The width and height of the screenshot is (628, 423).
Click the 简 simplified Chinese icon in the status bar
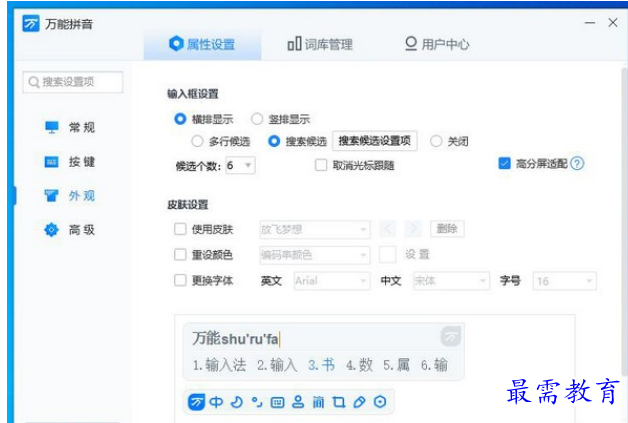318,402
